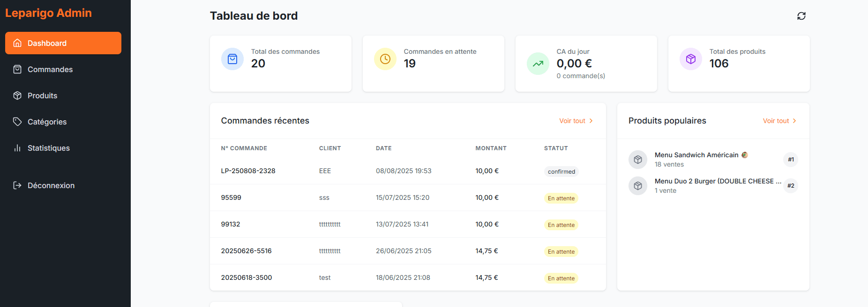Click the purple box icon for Total des produits

pyautogui.click(x=691, y=59)
